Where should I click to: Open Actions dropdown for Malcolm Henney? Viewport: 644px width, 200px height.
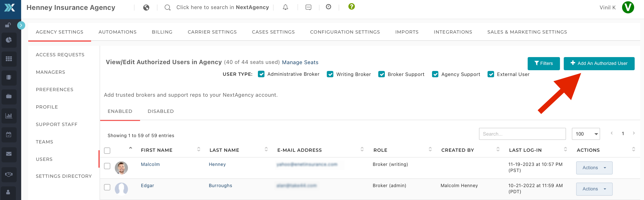coord(594,168)
